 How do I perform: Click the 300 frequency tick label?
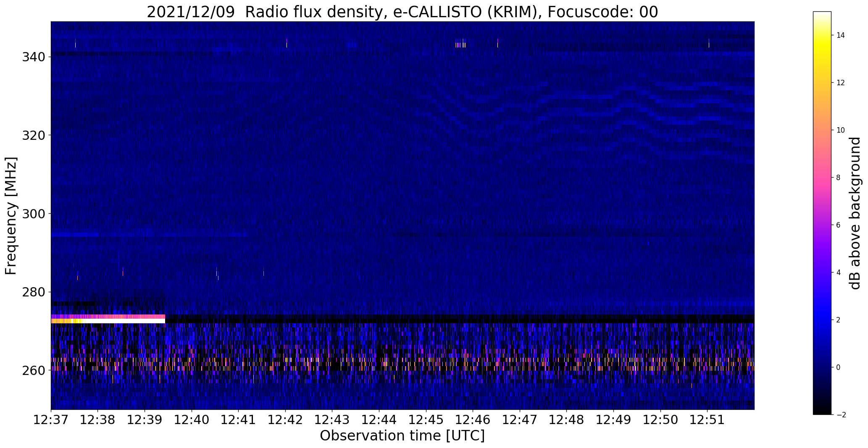tap(33, 213)
